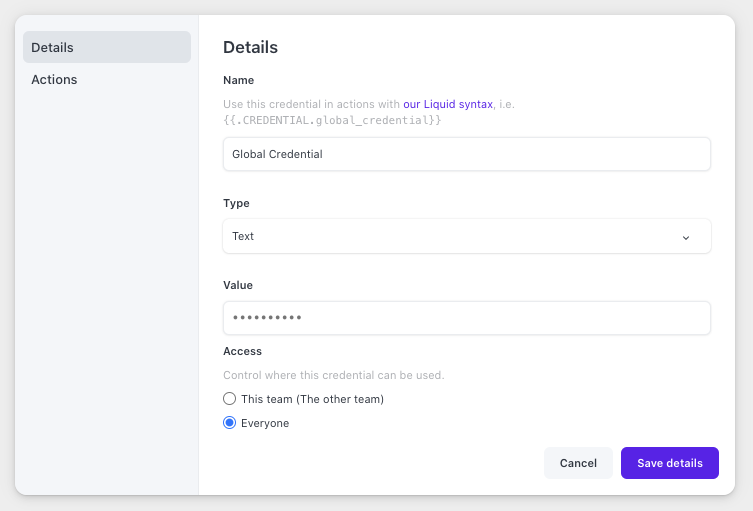This screenshot has height=511, width=753.
Task: Click the CREDENTIAL.global_credential code snippet
Action: pyautogui.click(x=332, y=120)
